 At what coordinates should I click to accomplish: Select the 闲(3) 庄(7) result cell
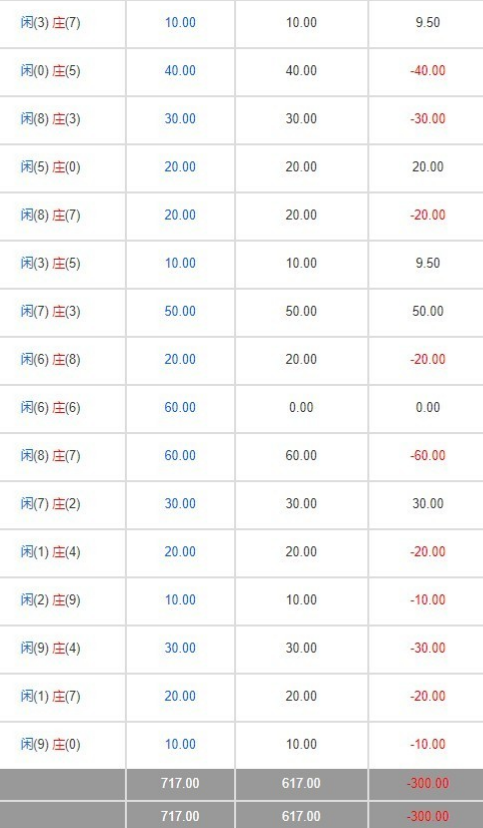coord(51,23)
